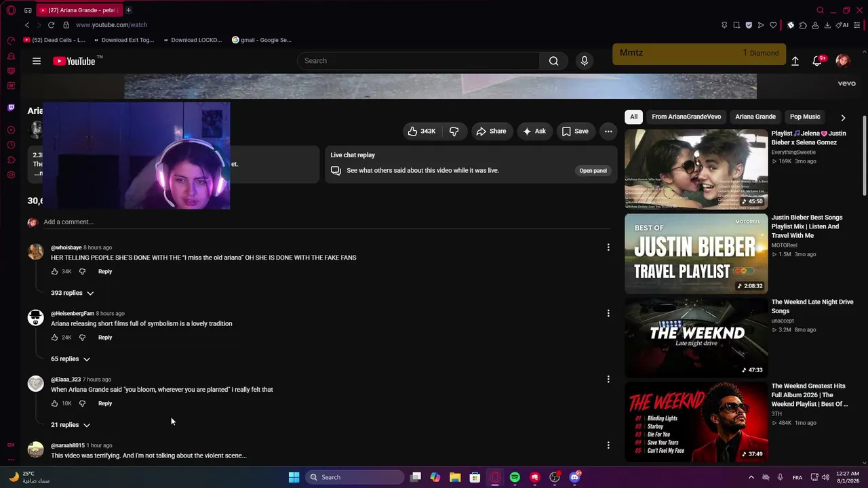Open the taskbar volume control
The image size is (868, 488).
coord(825,477)
